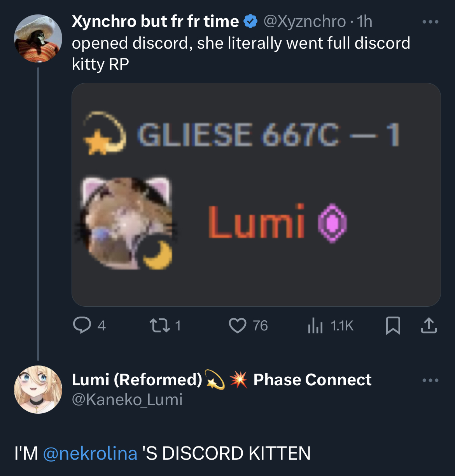
Task: View analytics showing 1.1K views
Action: [x=315, y=325]
